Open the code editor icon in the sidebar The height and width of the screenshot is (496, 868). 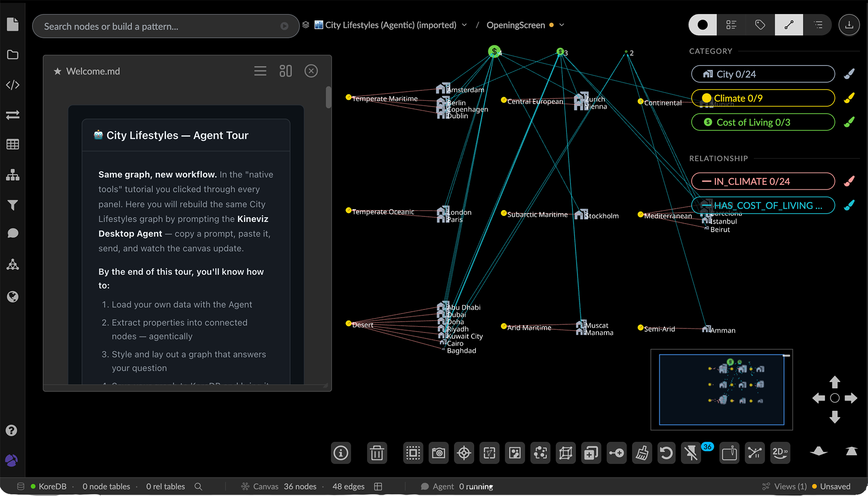(x=13, y=85)
